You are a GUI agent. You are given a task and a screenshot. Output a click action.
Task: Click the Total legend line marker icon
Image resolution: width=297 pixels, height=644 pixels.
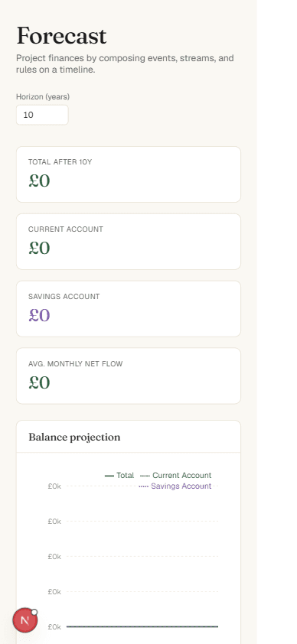point(109,476)
